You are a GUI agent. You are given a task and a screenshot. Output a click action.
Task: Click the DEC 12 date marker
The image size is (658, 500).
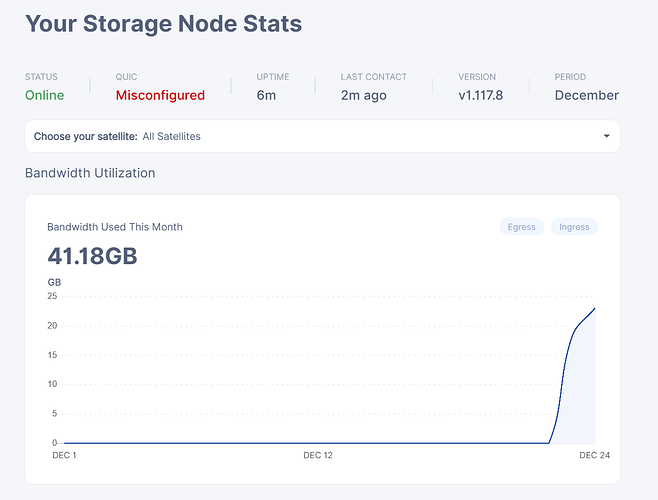pos(317,456)
